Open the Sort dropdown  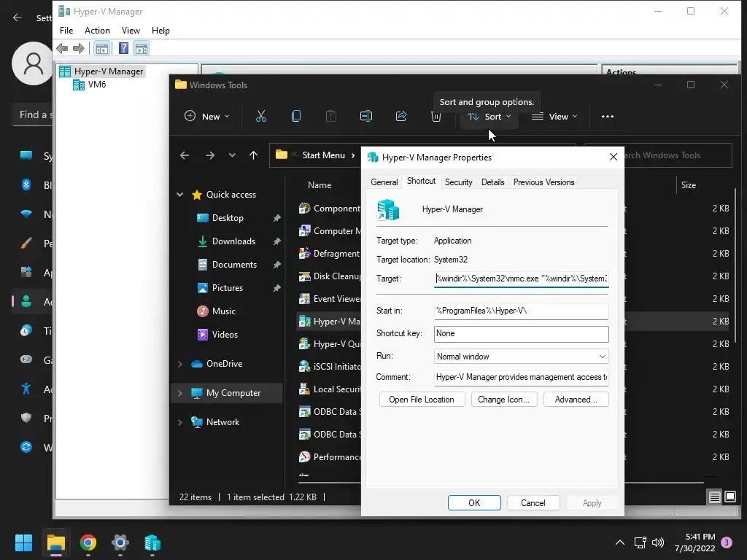point(489,117)
